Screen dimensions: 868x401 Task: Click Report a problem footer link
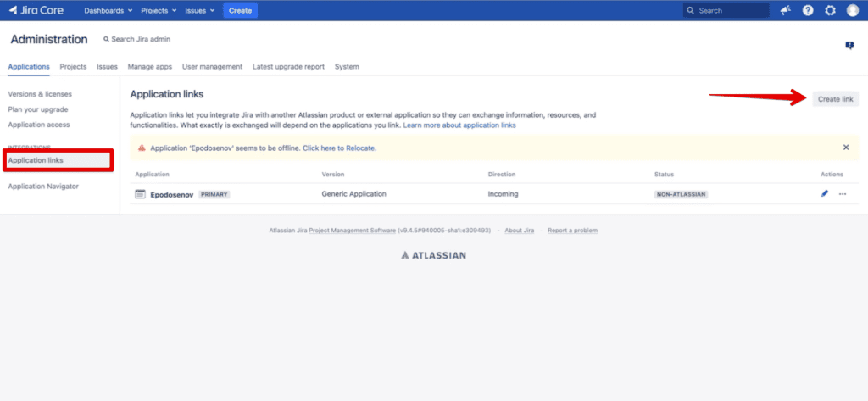572,231
